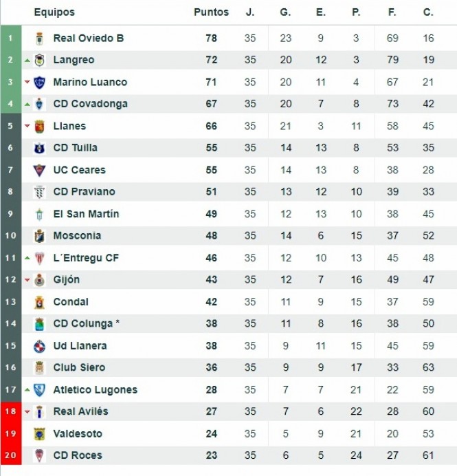The height and width of the screenshot is (476, 457).
Task: Click the Langreo team crest icon
Action: [39, 61]
